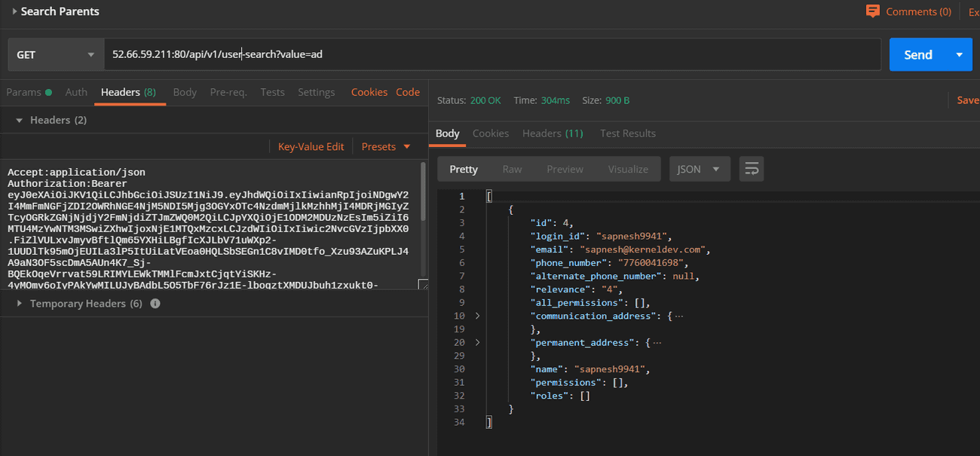
Task: Click the Send button
Action: click(x=917, y=54)
